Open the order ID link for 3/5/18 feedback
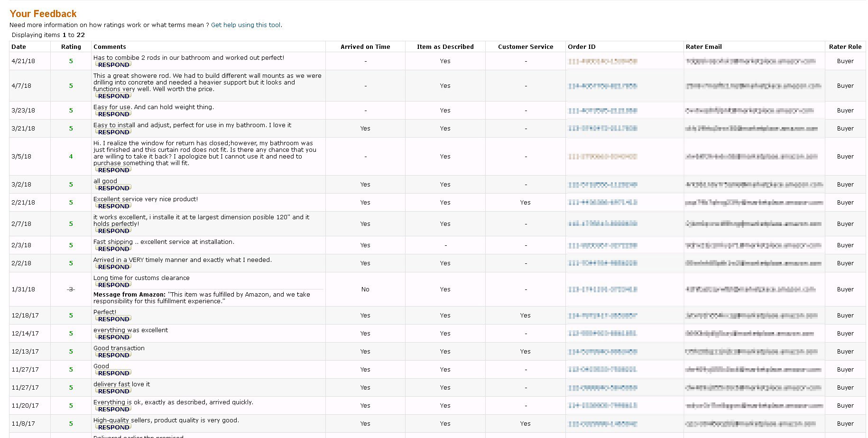868x438 pixels. (602, 157)
